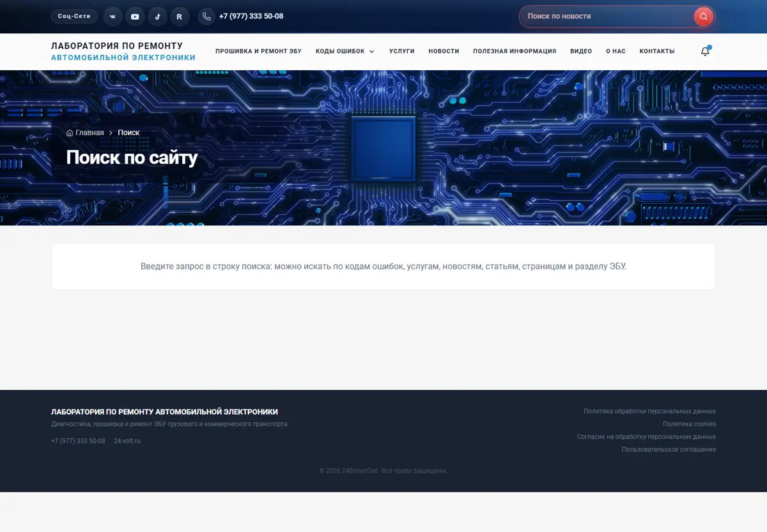Open the VK social network icon
Image resolution: width=767 pixels, height=532 pixels.
pos(112,17)
